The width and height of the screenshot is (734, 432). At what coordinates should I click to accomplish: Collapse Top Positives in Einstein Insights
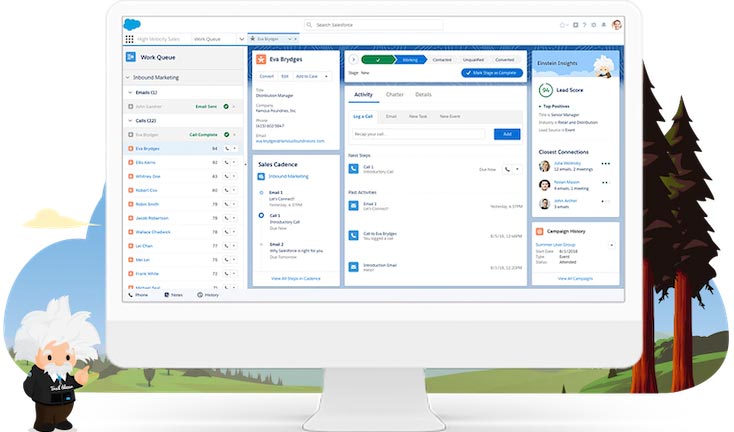point(540,107)
